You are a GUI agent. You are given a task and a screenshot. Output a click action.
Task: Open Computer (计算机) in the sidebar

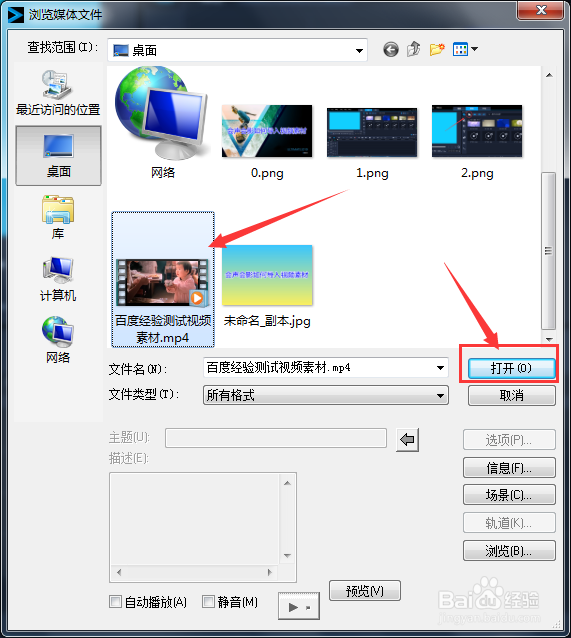click(x=58, y=280)
